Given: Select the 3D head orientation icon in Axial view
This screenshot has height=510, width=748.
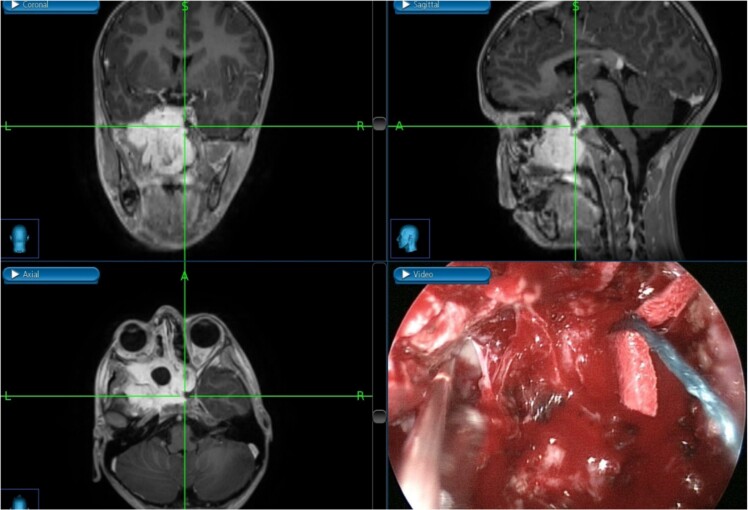Looking at the screenshot, I should [20, 500].
